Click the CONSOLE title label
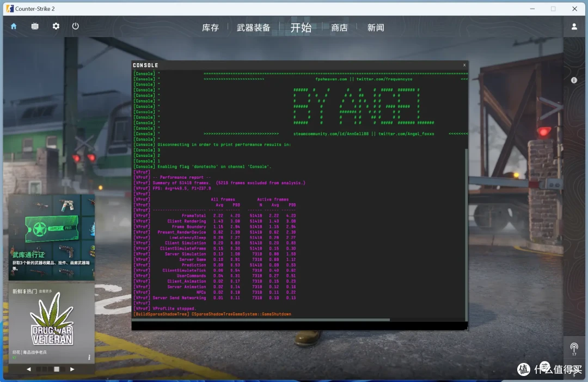 tap(145, 65)
